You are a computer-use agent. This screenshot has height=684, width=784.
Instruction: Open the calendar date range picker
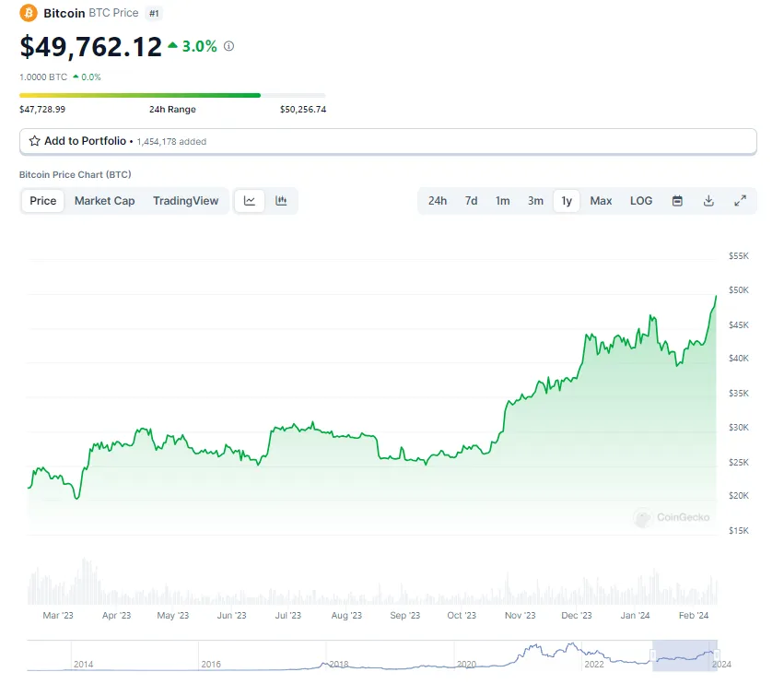click(x=677, y=201)
